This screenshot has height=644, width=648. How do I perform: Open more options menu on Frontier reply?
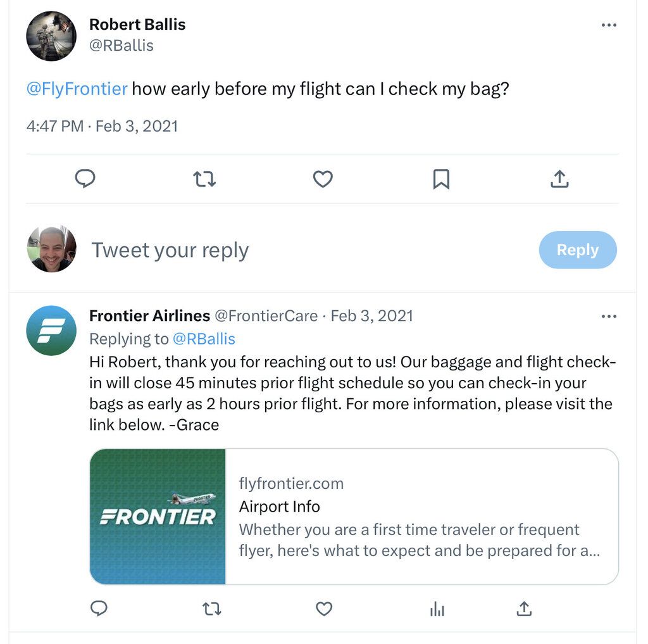coord(609,316)
